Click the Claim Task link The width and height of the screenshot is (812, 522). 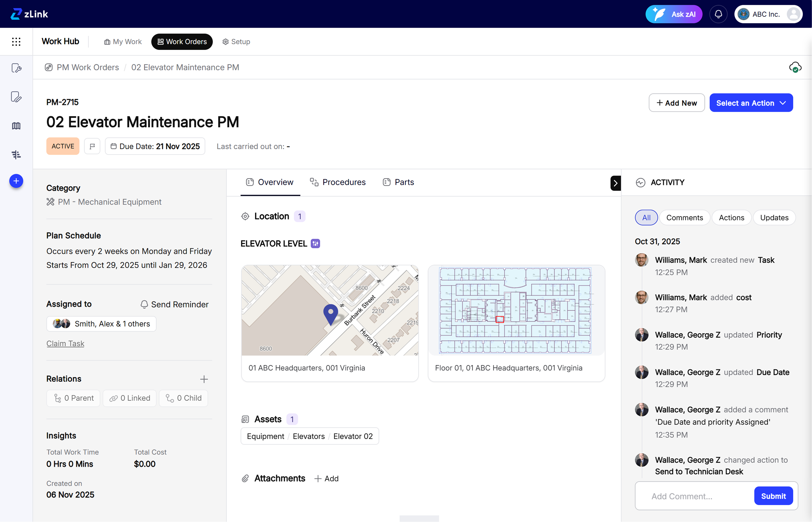(x=65, y=343)
